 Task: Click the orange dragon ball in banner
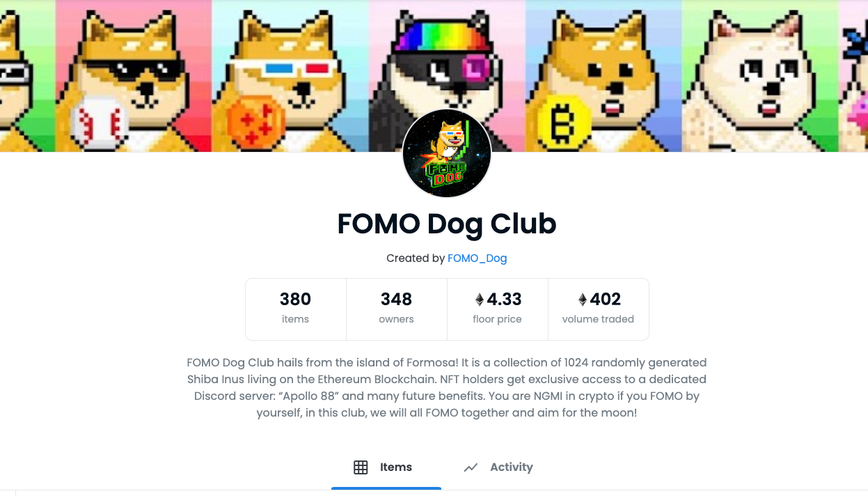pyautogui.click(x=255, y=123)
